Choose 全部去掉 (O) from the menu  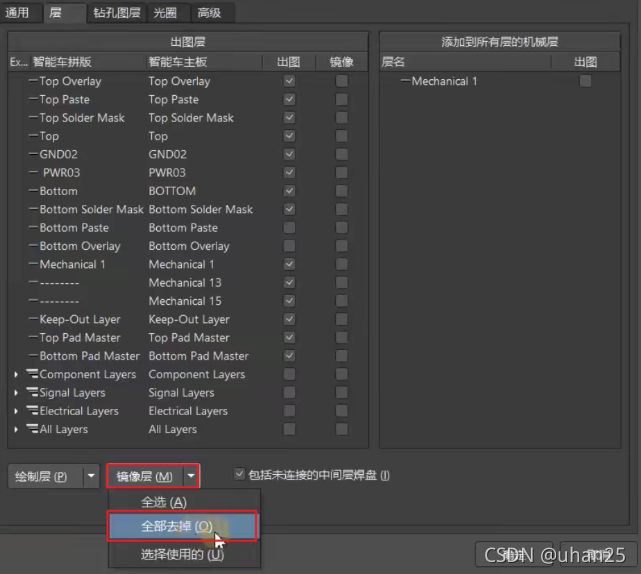183,526
